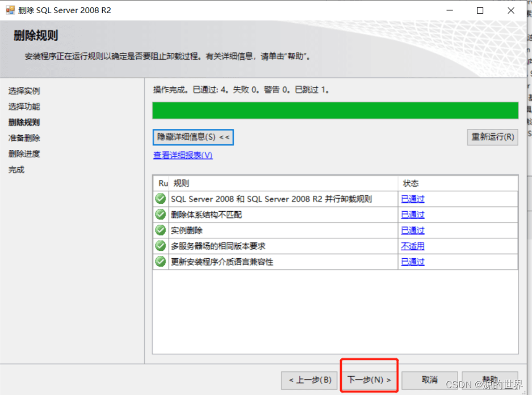Screen dimensions: 532x395
Task: Select rule text 多服务器场的相同版本要求
Action: point(218,246)
